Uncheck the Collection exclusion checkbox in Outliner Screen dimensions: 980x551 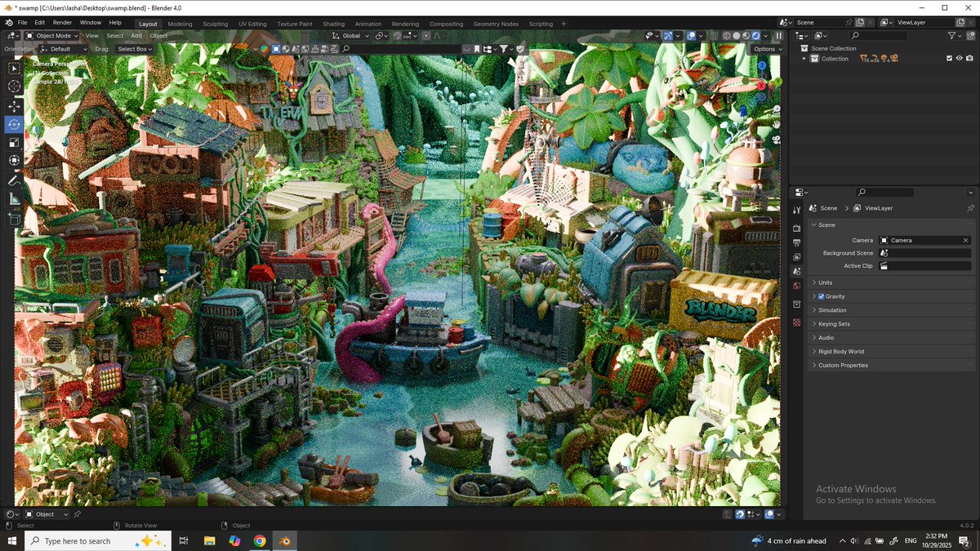(949, 58)
